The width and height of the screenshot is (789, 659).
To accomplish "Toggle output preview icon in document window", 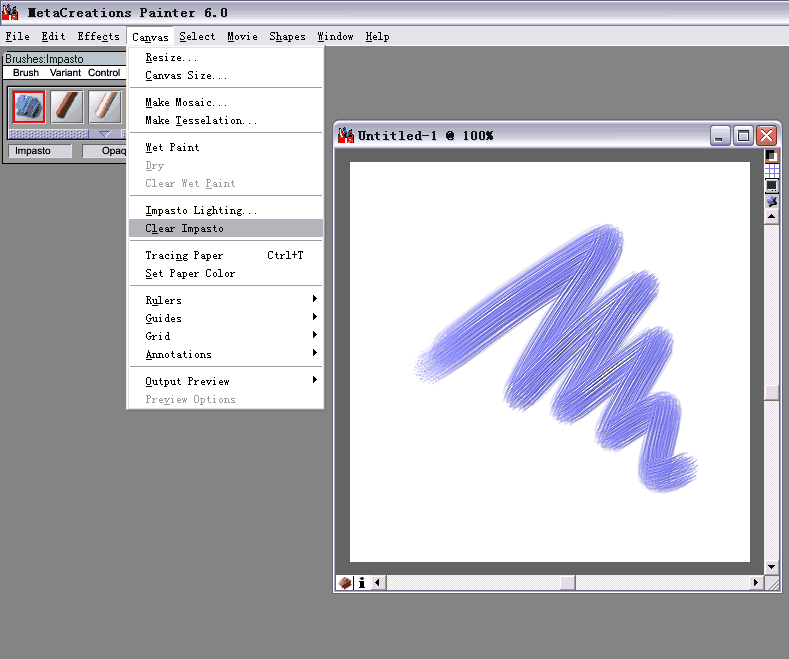I will [771, 186].
